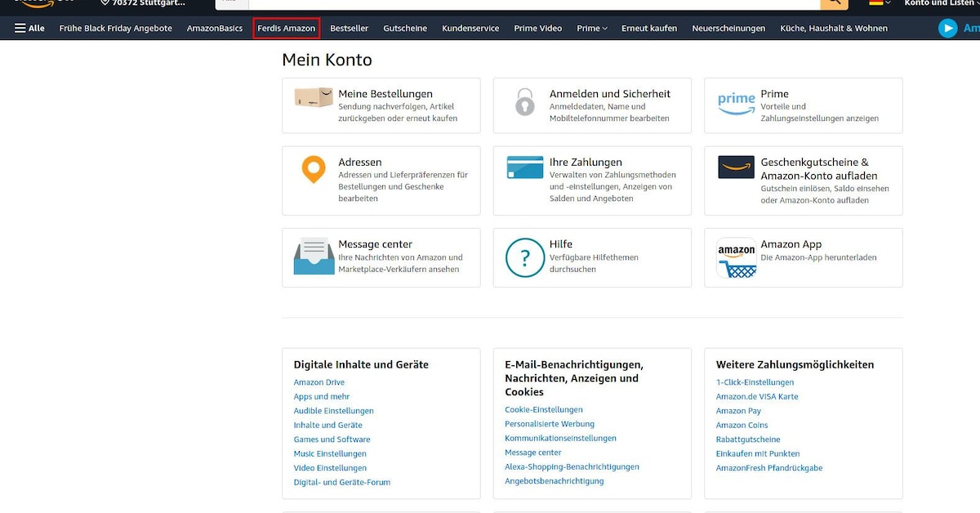Click the gift card icon for Geschenkgutscheine

click(x=736, y=167)
